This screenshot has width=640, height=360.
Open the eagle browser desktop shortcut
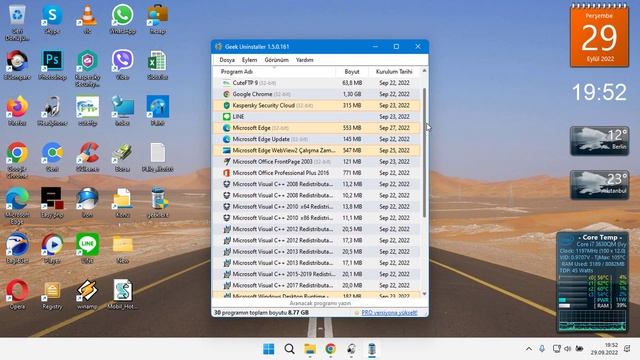tap(17, 247)
